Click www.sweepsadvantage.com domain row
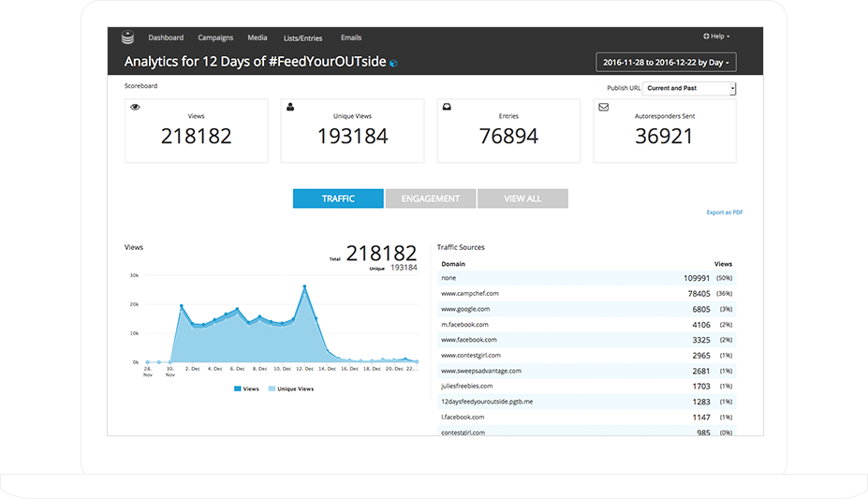This screenshot has height=499, width=868. click(x=587, y=371)
